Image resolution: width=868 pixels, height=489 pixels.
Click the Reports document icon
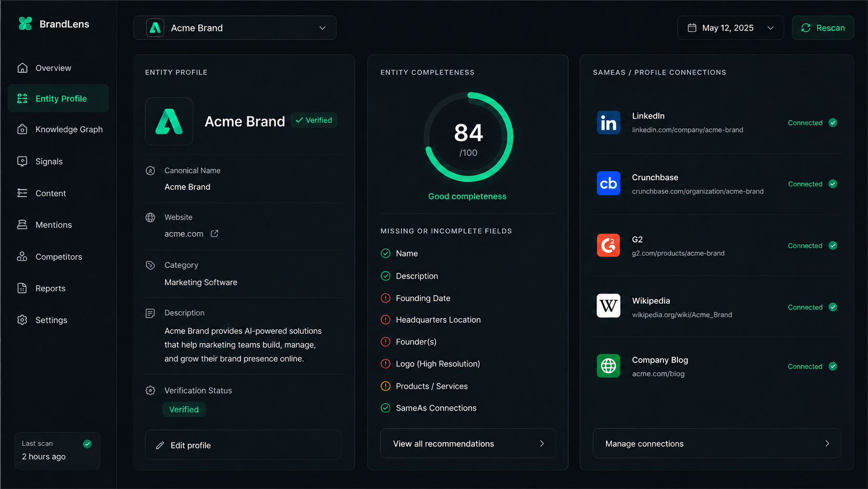click(22, 288)
